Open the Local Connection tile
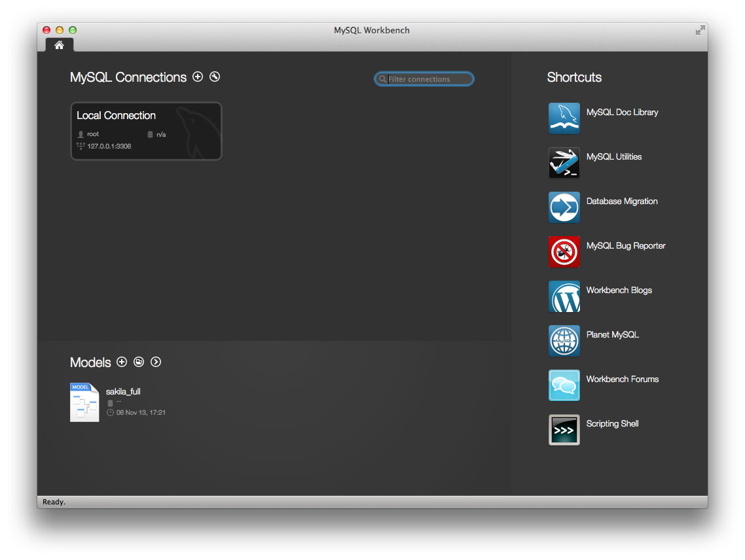The width and height of the screenshot is (745, 560). [x=145, y=131]
